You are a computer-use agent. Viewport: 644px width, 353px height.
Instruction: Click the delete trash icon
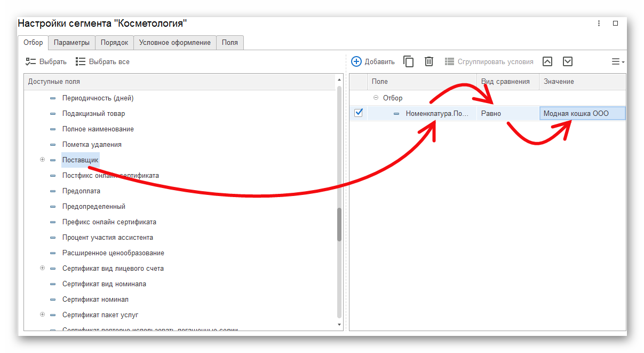429,61
